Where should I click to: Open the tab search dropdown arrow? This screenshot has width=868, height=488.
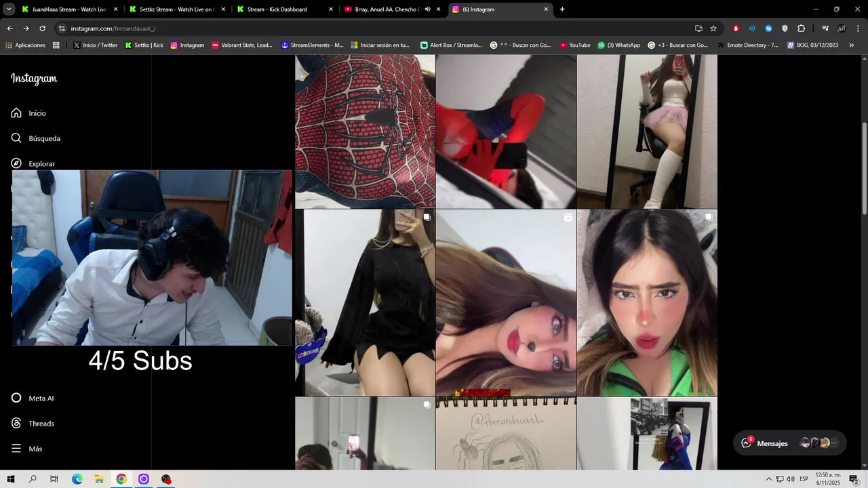pos(9,9)
